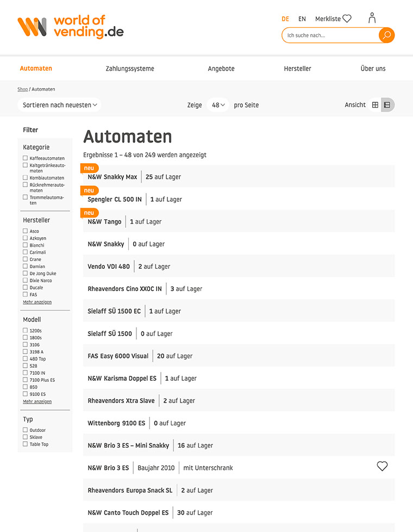
Task: Switch language to EN
Action: 302,18
